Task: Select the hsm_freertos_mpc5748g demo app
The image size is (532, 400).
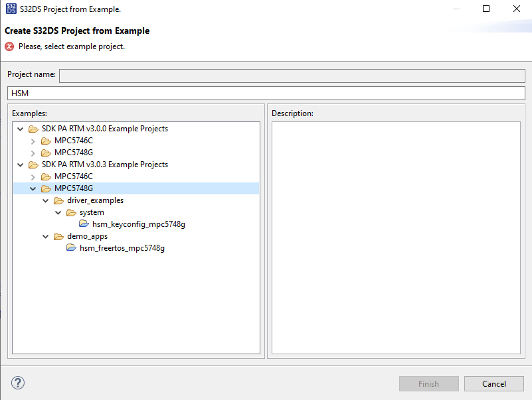Action: 123,247
